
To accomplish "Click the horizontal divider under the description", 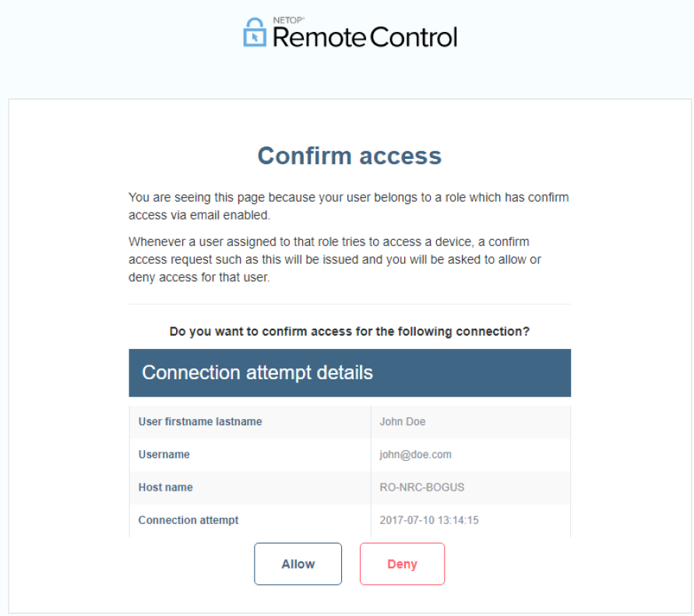I will (350, 304).
